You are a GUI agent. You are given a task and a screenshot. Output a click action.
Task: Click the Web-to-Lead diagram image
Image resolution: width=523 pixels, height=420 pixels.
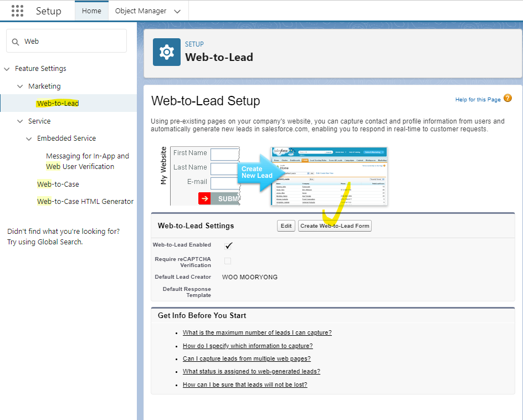point(274,176)
